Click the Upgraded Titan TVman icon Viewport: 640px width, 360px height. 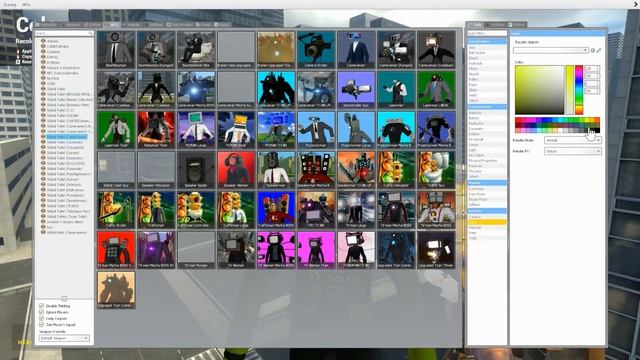coord(436,249)
